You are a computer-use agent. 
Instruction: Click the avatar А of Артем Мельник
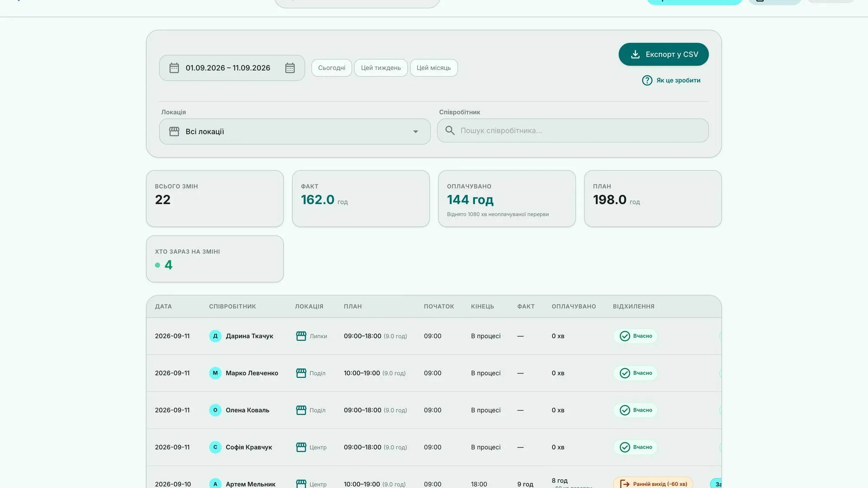[x=215, y=484]
